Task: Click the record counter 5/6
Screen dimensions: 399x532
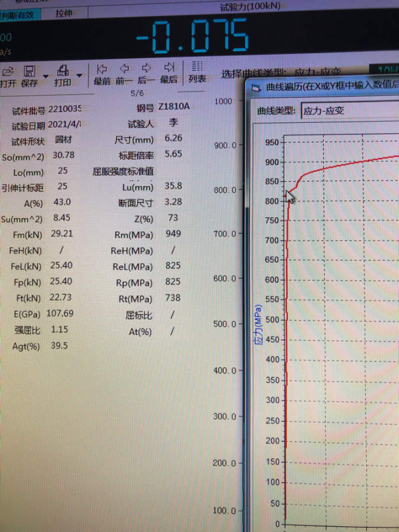Action: pyautogui.click(x=137, y=93)
